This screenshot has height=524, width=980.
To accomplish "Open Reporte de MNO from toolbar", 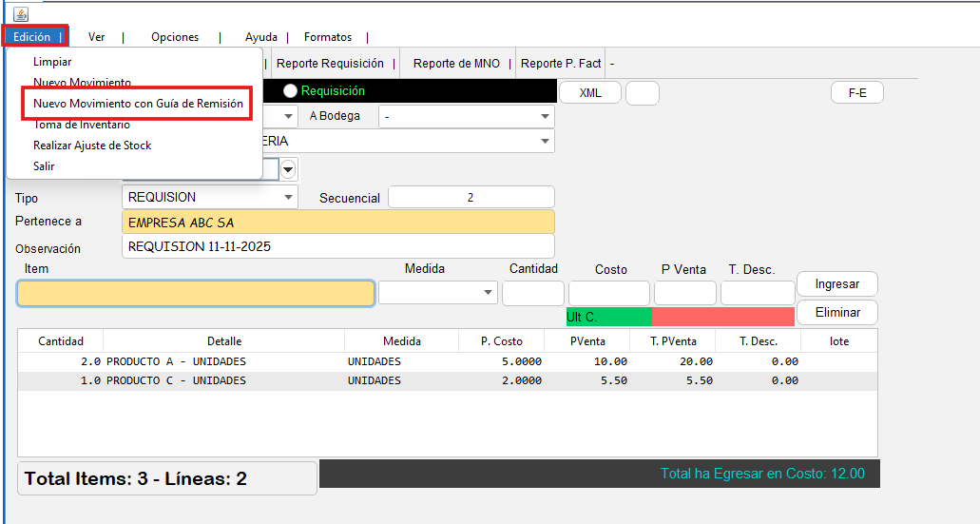I will coord(456,64).
